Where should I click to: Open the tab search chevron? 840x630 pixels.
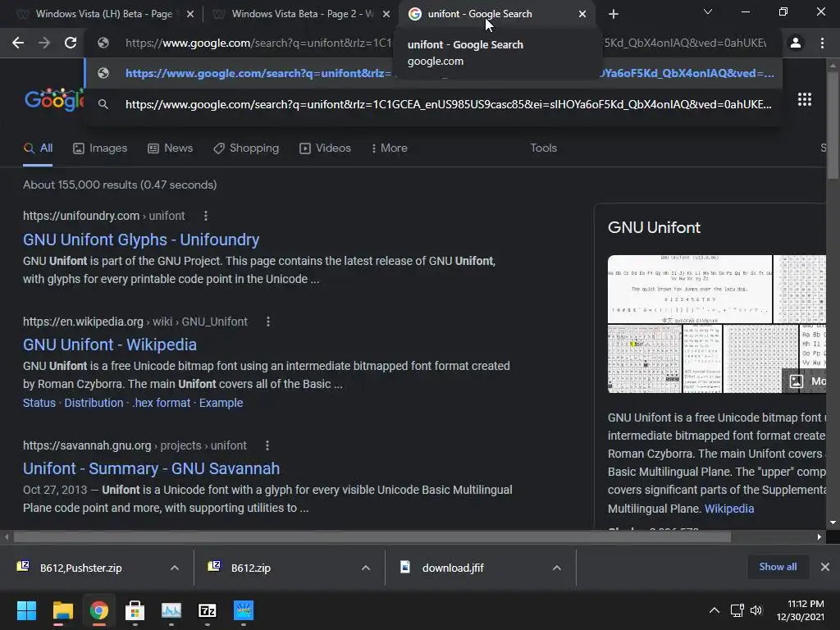click(708, 11)
